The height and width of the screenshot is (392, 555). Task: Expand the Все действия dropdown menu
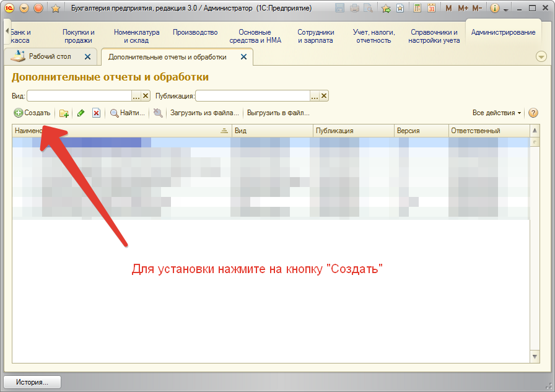click(x=496, y=113)
